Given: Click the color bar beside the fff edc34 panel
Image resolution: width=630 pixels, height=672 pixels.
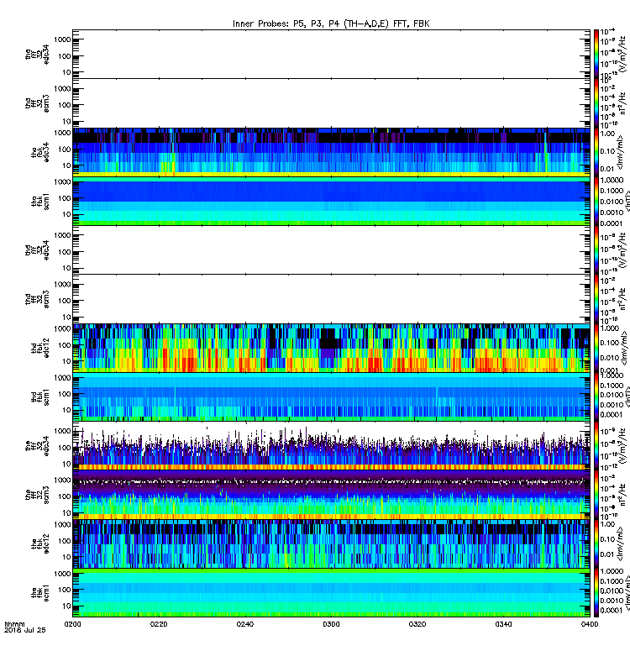Looking at the screenshot, I should pyautogui.click(x=596, y=446).
